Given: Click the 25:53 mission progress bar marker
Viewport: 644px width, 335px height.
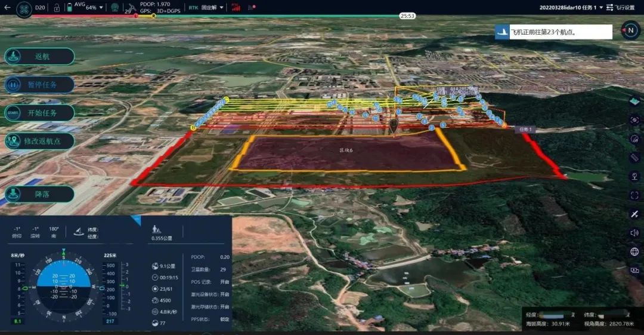Looking at the screenshot, I should (x=407, y=16).
